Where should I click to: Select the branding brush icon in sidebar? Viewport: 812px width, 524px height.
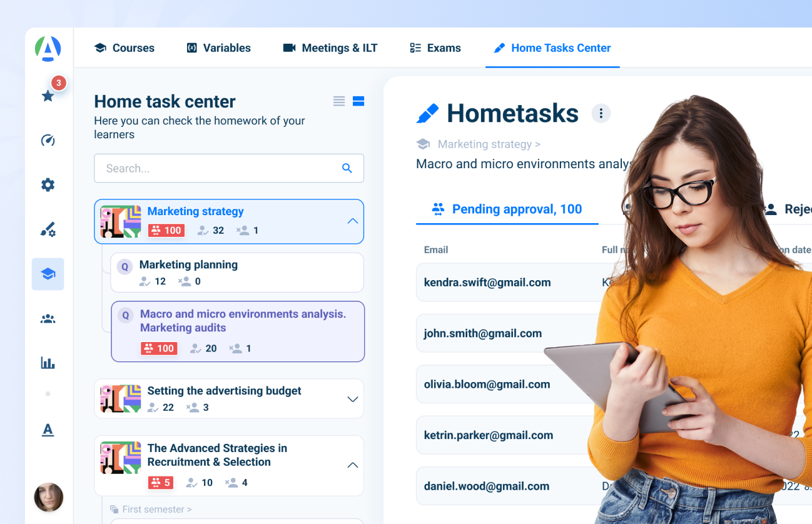click(x=48, y=229)
